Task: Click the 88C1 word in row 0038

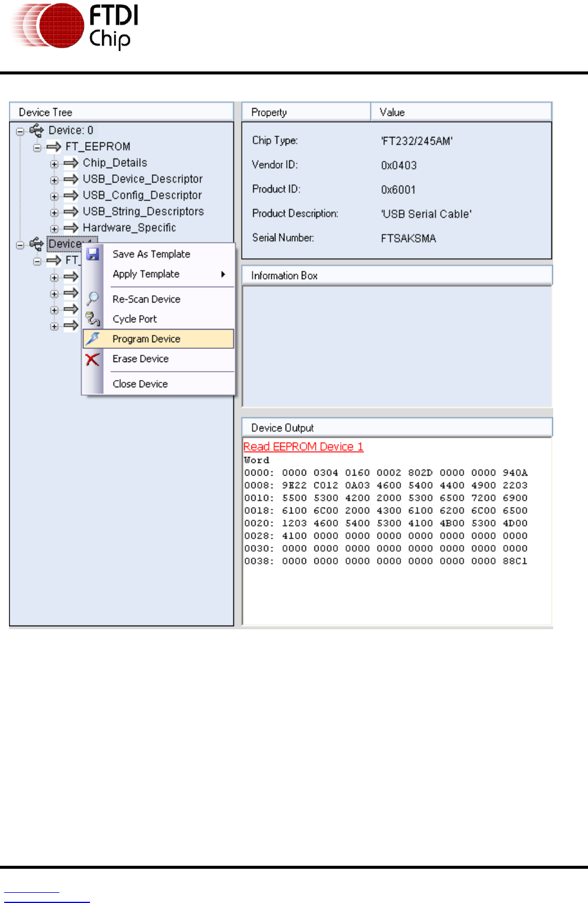Action: click(x=515, y=561)
